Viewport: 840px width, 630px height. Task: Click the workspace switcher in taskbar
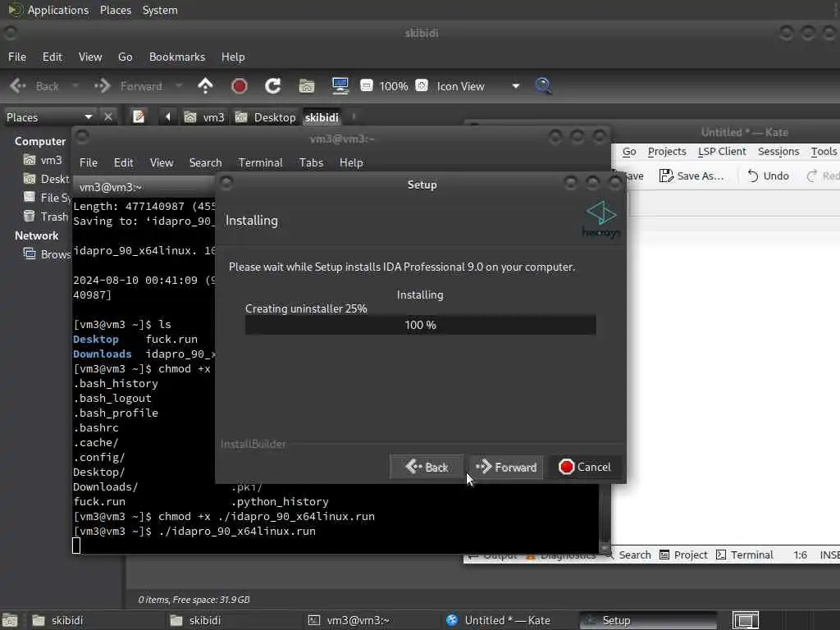(745, 620)
